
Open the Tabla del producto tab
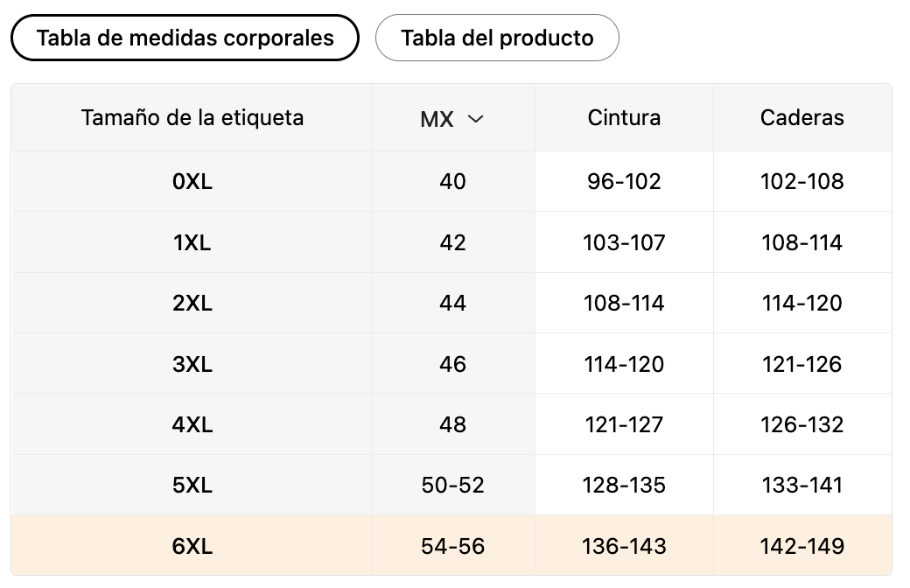point(497,38)
